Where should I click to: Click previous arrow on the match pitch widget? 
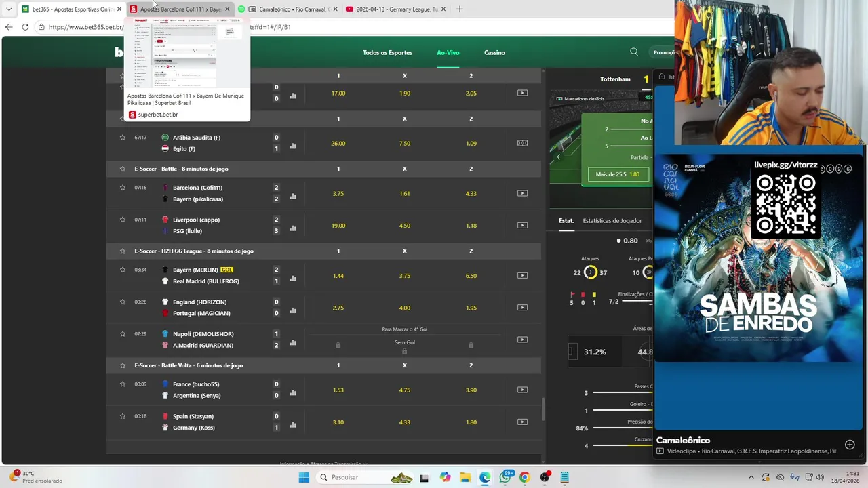[x=559, y=157]
